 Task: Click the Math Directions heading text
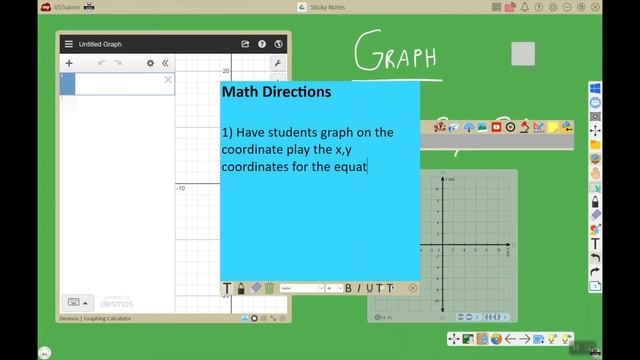[x=276, y=92]
